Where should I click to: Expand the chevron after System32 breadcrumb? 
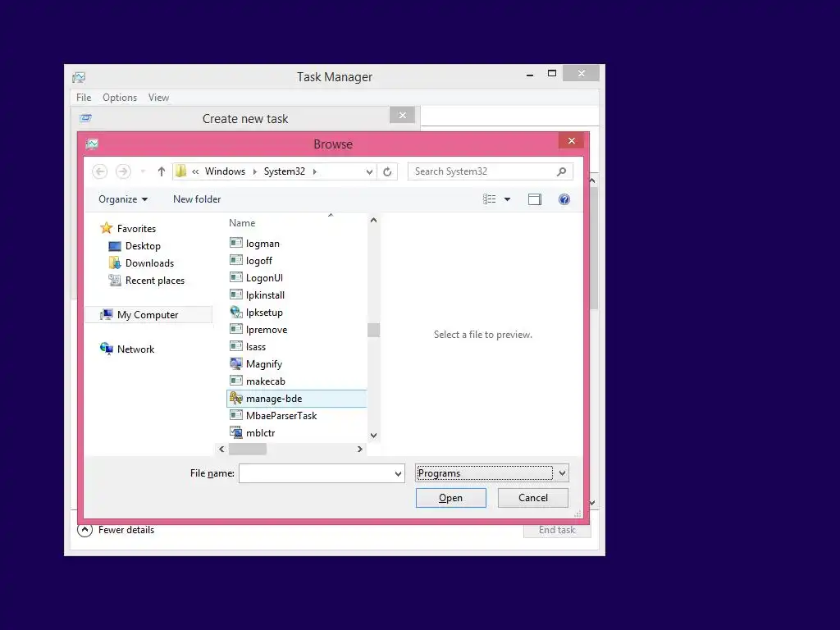tap(314, 171)
